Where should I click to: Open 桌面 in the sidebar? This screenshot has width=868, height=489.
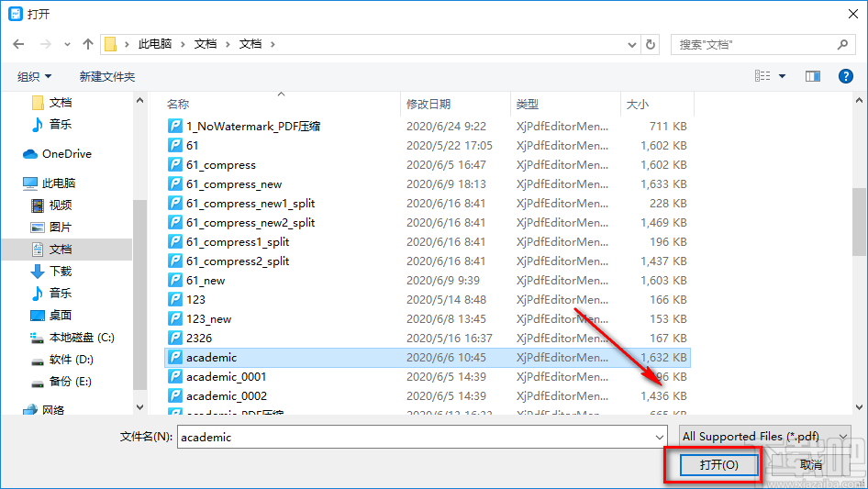(x=51, y=315)
